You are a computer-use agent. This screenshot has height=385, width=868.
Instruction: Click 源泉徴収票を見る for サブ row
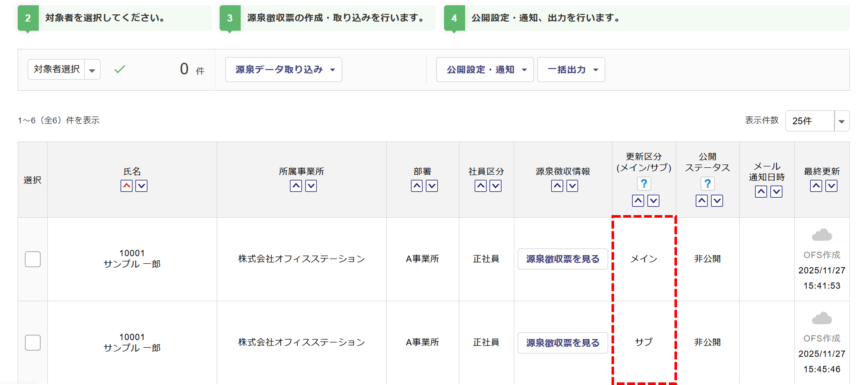point(562,343)
